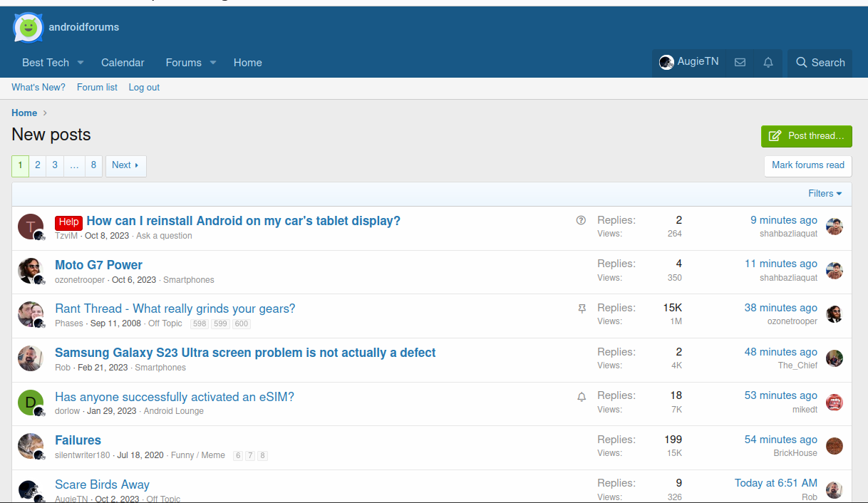This screenshot has height=503, width=868.
Task: Click the Next page button
Action: 125,165
